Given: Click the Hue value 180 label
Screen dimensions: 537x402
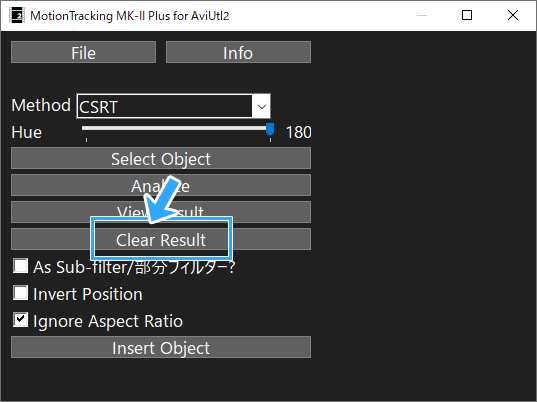Looking at the screenshot, I should click(x=299, y=133).
